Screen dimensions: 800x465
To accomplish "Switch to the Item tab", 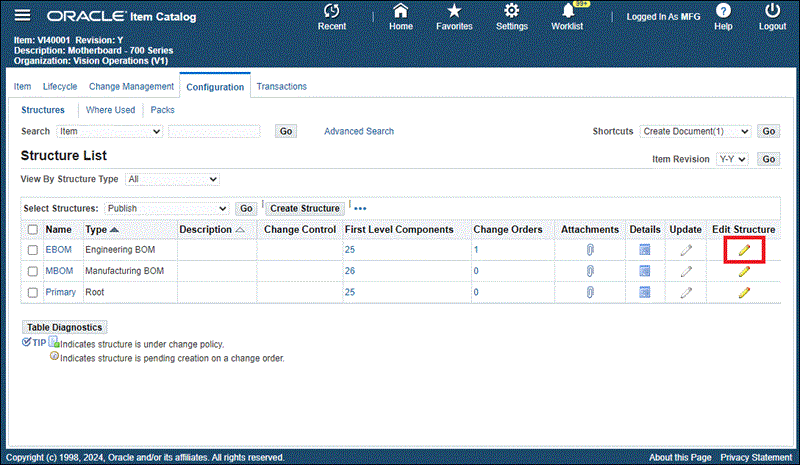I will (x=22, y=86).
